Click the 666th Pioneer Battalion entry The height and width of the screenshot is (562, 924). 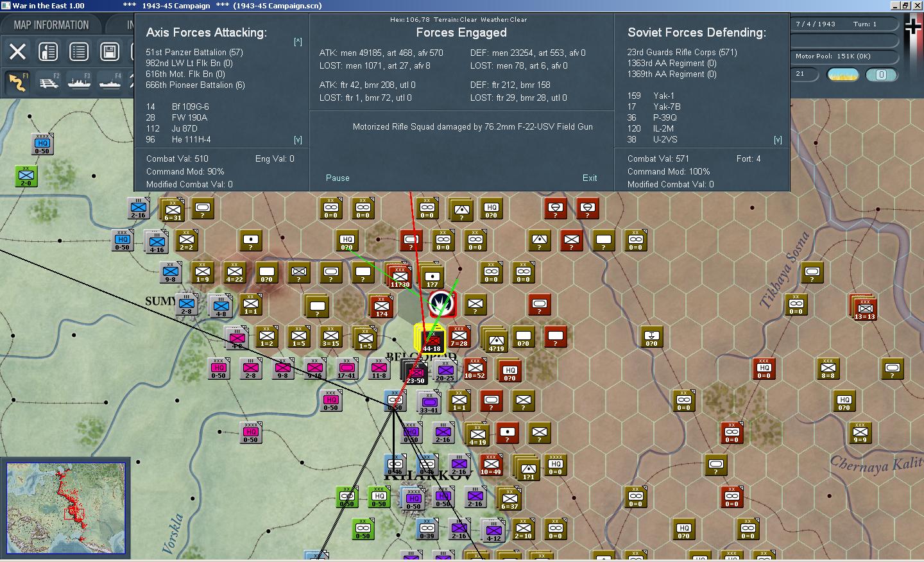tap(195, 85)
